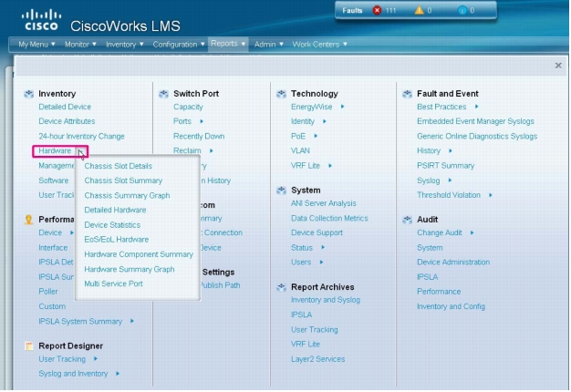Open Device Attributes report
The image size is (571, 392).
(67, 121)
